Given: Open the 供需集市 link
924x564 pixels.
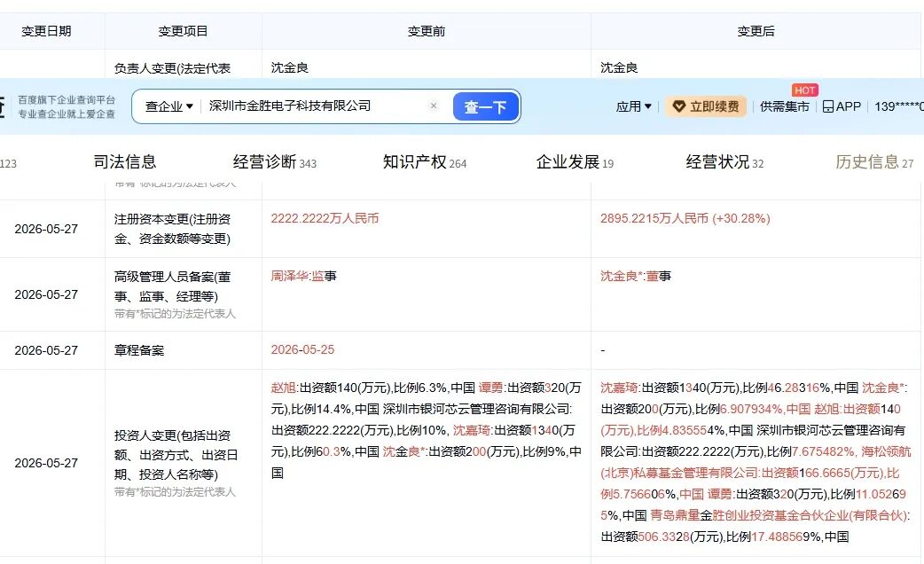Looking at the screenshot, I should tap(785, 106).
